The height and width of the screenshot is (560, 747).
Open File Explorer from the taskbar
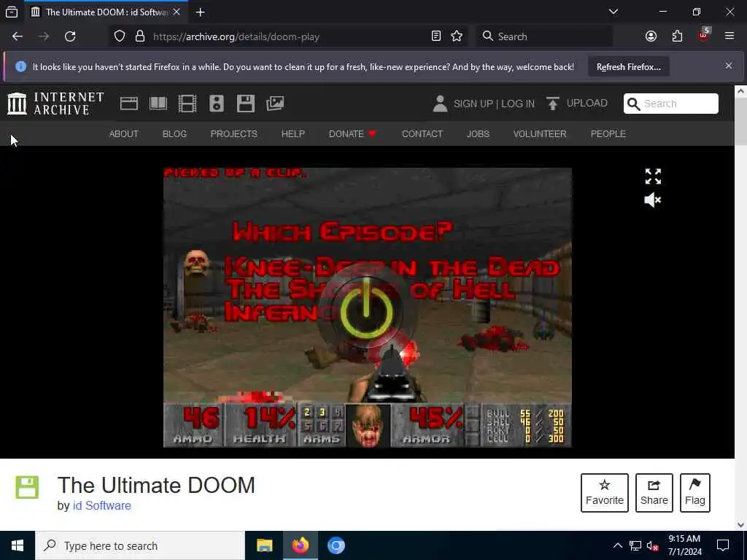(x=264, y=545)
